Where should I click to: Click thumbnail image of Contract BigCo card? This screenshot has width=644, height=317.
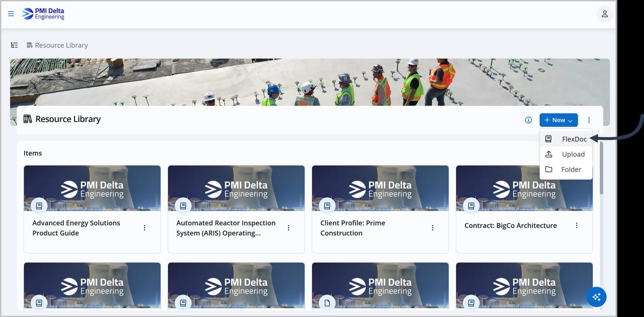pos(524,188)
